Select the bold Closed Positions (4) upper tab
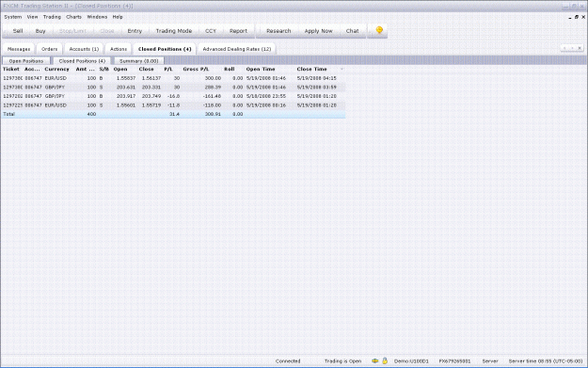The width and height of the screenshot is (588, 368). [x=165, y=49]
